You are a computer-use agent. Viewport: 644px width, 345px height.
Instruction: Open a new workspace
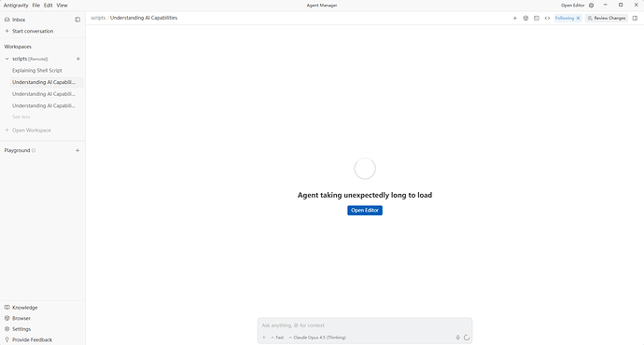[28, 131]
